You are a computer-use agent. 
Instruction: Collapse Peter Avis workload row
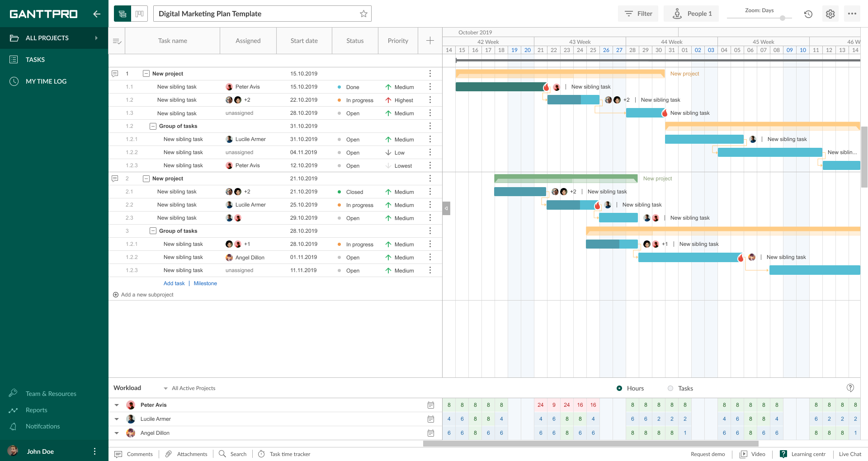pos(117,405)
